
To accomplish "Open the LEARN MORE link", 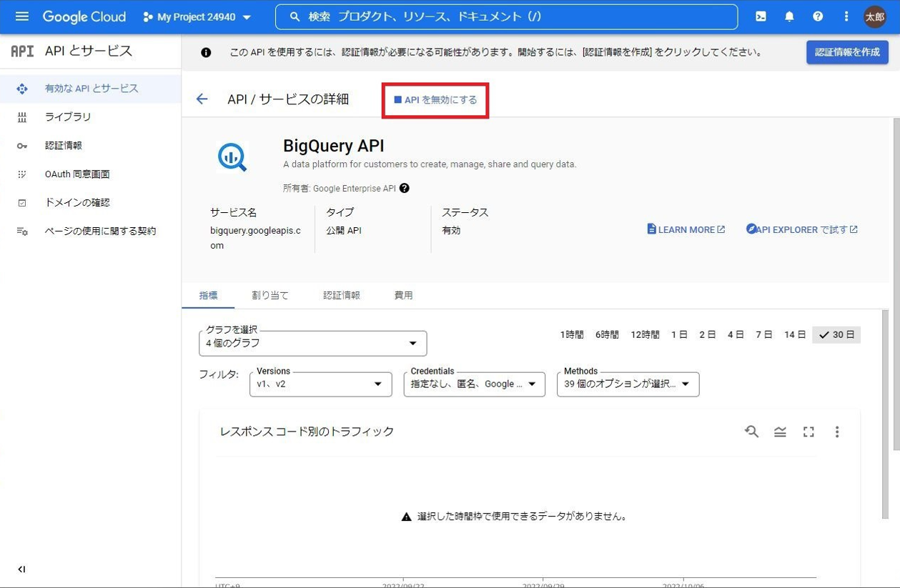I will (x=686, y=229).
